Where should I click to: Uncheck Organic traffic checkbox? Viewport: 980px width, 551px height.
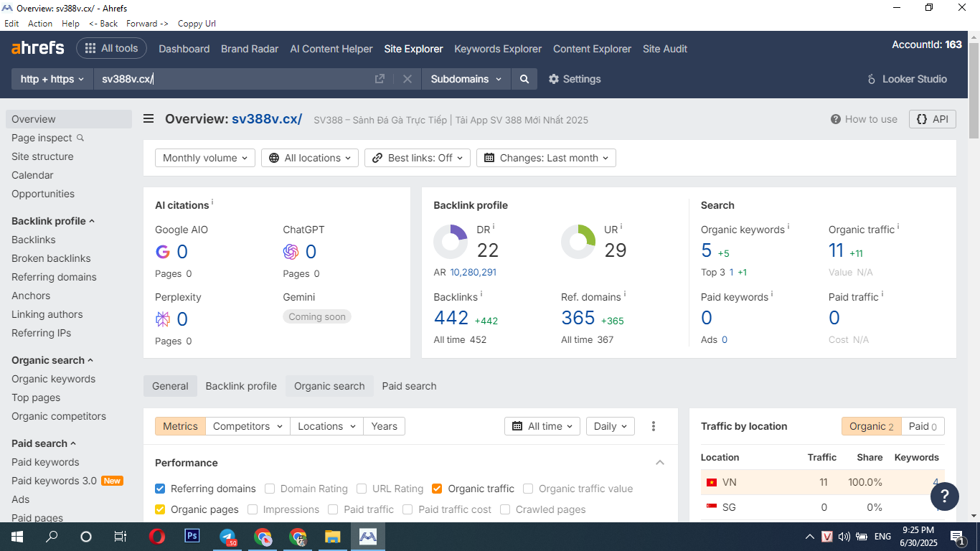[x=437, y=489]
